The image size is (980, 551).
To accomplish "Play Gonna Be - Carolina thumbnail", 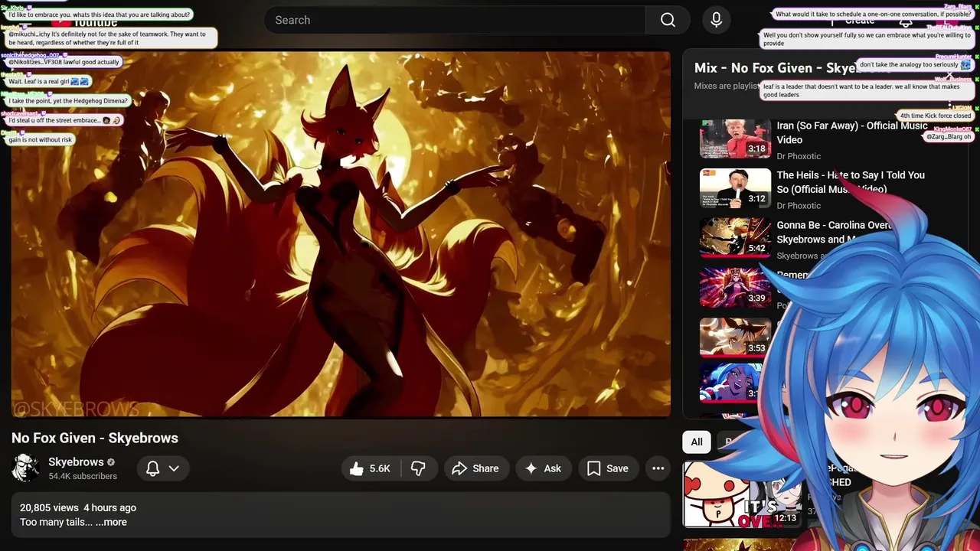I will click(x=735, y=238).
